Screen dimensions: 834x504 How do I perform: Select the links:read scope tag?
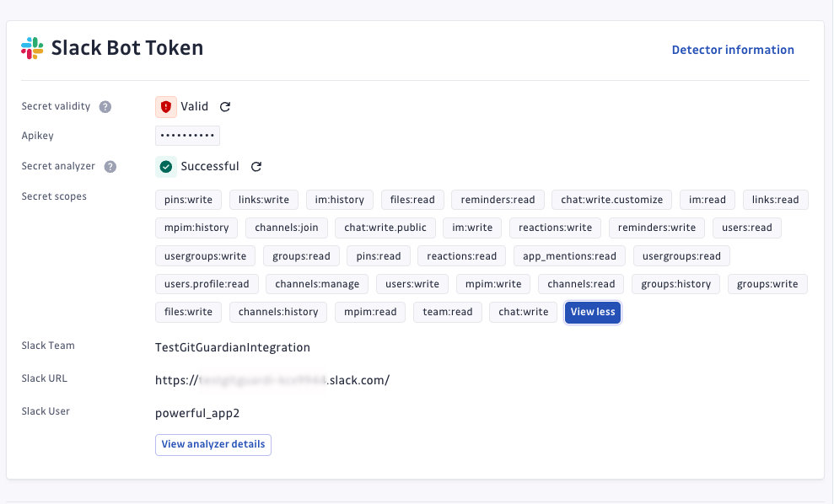[776, 200]
